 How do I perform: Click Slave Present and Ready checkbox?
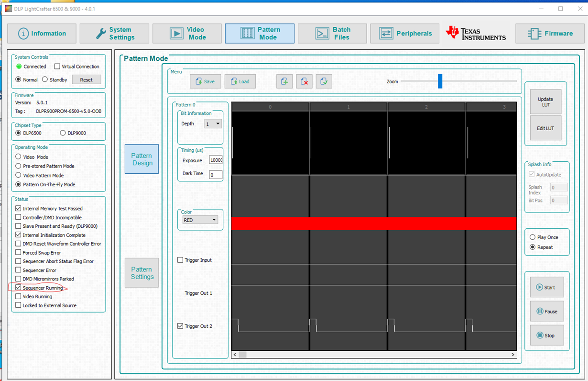[x=18, y=226]
